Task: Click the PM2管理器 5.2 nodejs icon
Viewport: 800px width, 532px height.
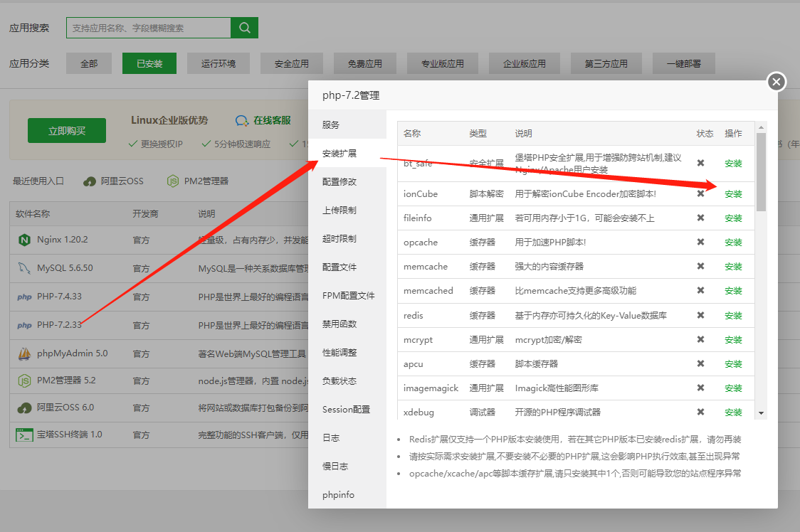Action: click(x=24, y=381)
